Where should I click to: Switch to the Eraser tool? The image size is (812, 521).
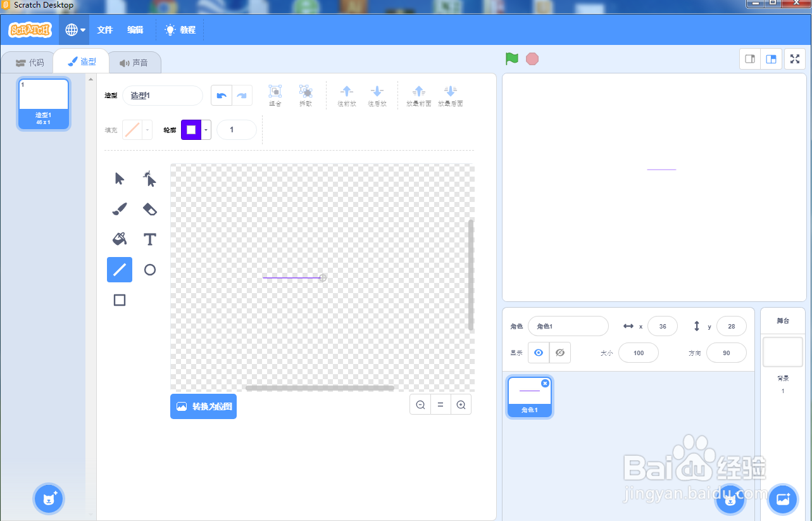click(149, 209)
